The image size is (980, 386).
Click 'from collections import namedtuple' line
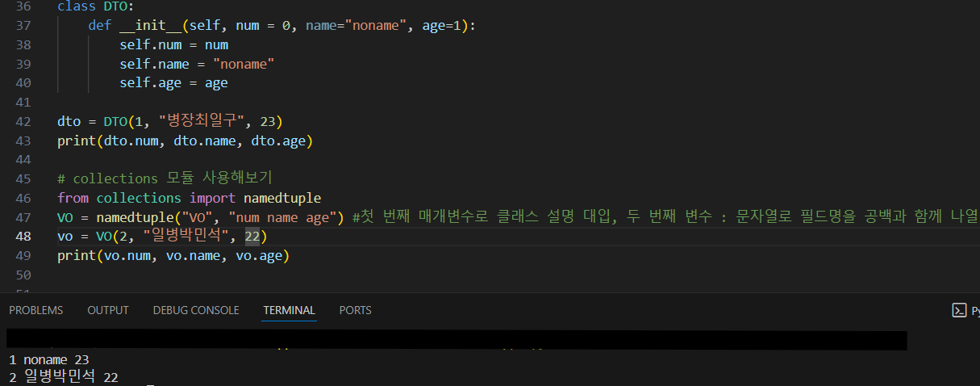[x=190, y=198]
